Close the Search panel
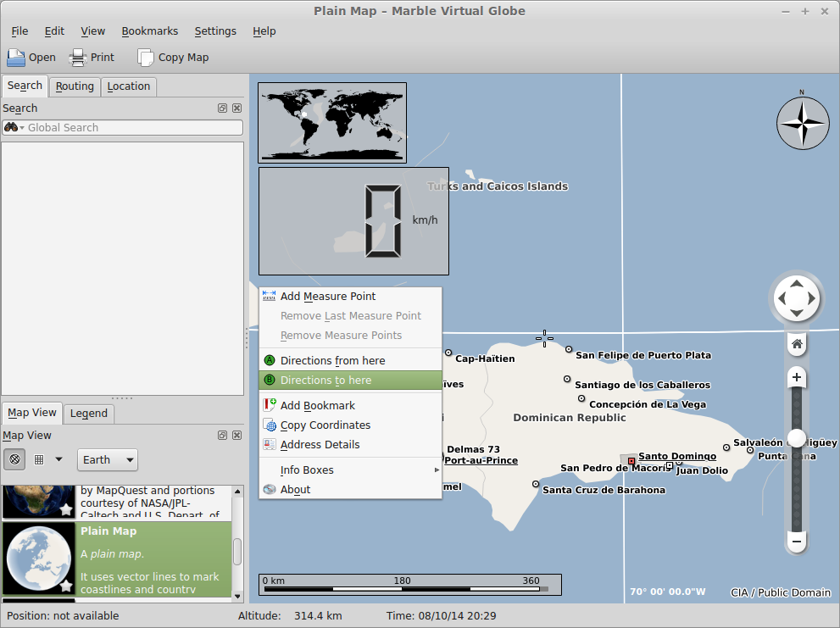Screen dimensions: 840x628 pyautogui.click(x=236, y=108)
